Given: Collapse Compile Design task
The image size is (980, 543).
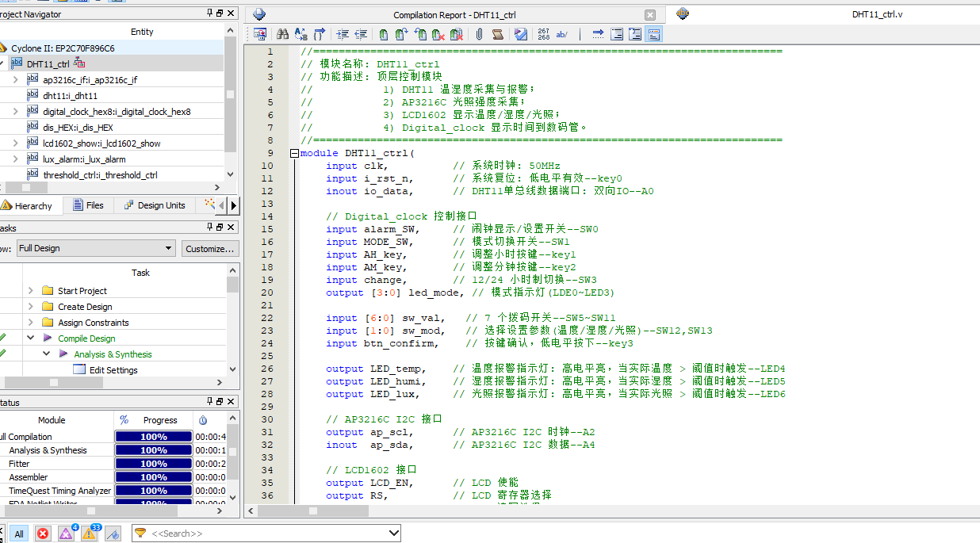Looking at the screenshot, I should tap(30, 338).
